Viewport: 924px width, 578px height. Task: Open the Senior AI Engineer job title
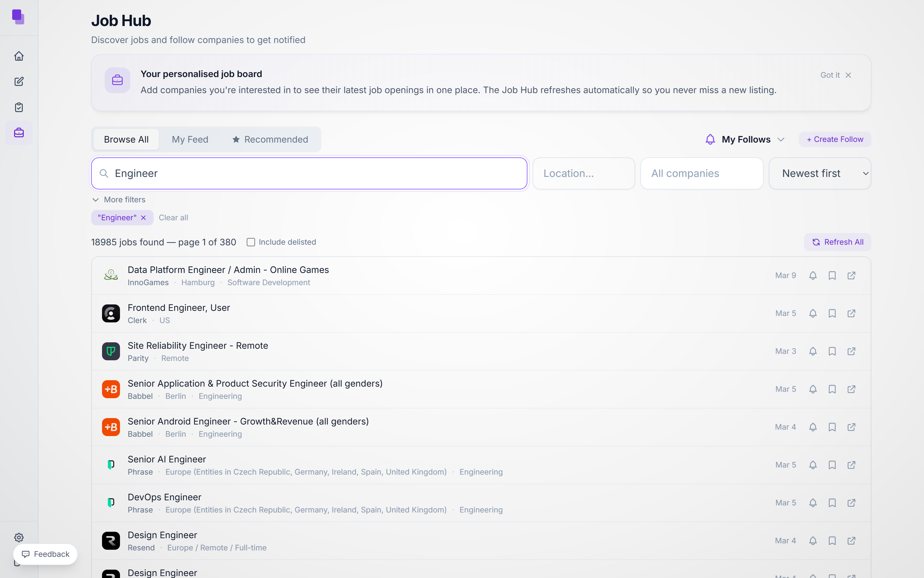coord(167,459)
